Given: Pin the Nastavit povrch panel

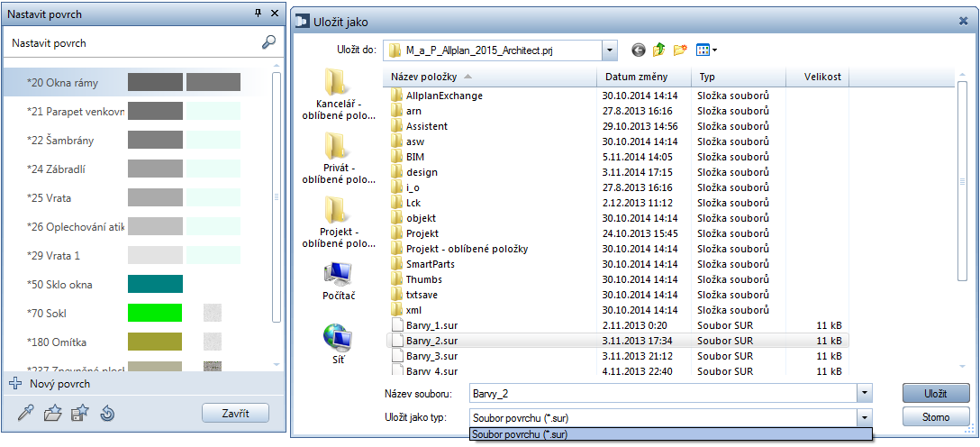Looking at the screenshot, I should coord(259,14).
